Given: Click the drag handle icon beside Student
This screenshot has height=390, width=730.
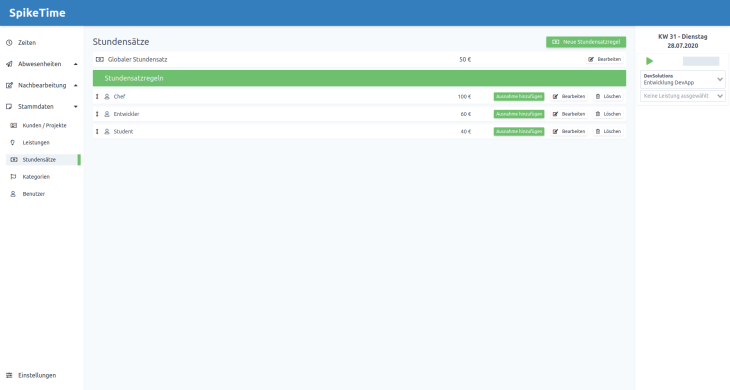Looking at the screenshot, I should [97, 132].
